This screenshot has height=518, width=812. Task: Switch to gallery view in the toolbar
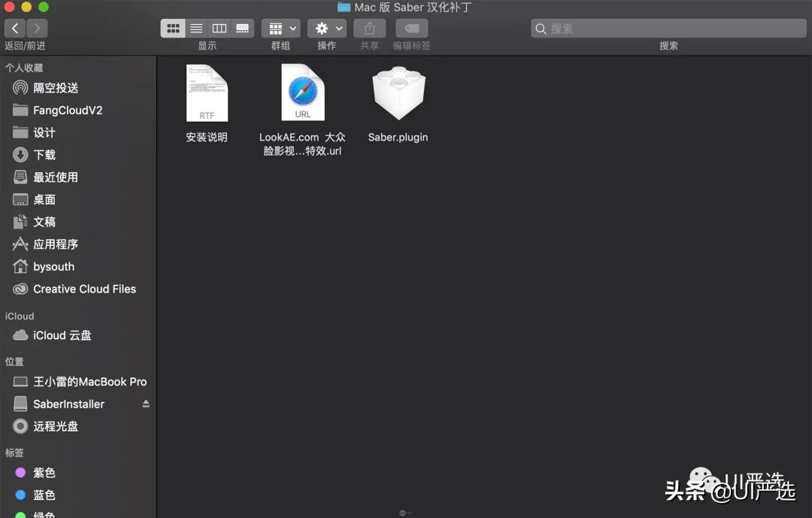coord(242,28)
